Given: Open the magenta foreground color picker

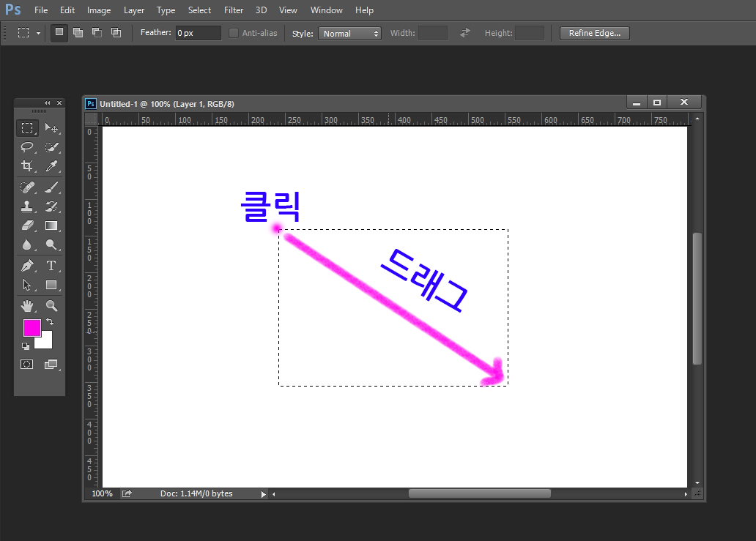Looking at the screenshot, I should [x=31, y=327].
